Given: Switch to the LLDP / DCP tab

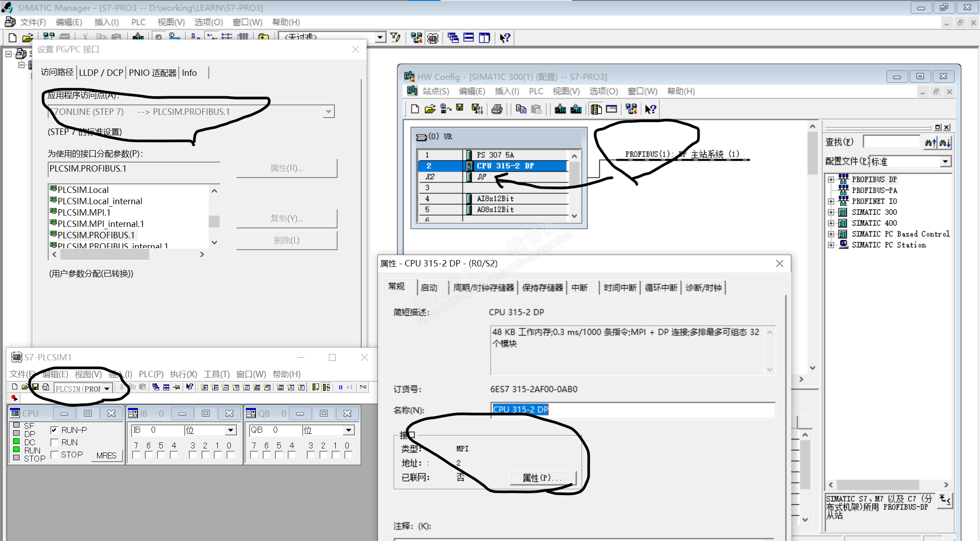Looking at the screenshot, I should click(101, 73).
